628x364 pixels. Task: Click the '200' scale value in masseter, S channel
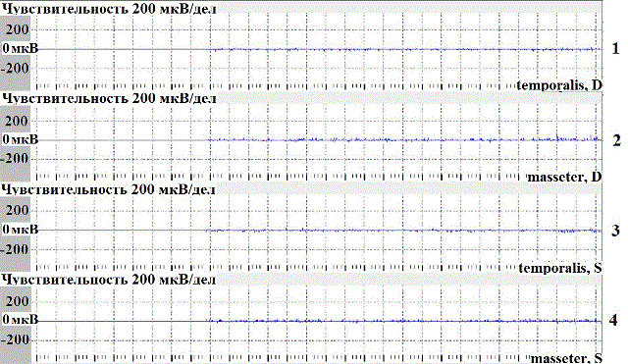pyautogui.click(x=18, y=301)
